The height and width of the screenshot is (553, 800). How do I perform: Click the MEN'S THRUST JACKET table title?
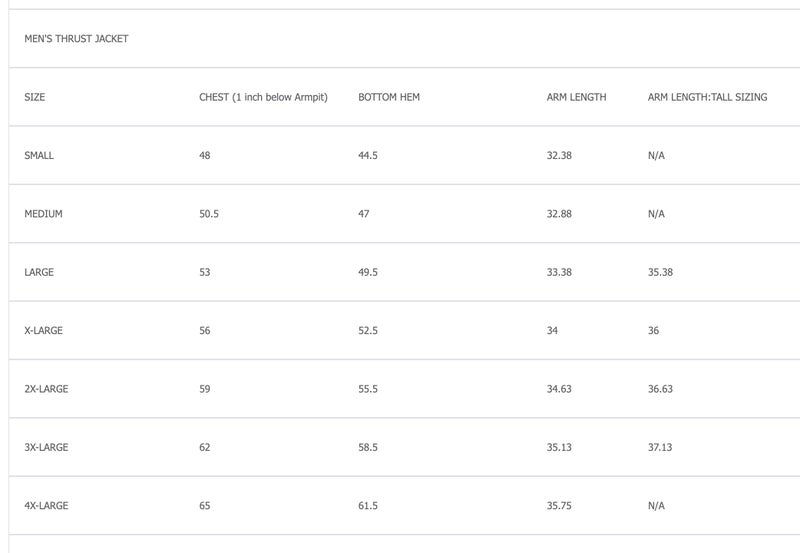[76, 39]
